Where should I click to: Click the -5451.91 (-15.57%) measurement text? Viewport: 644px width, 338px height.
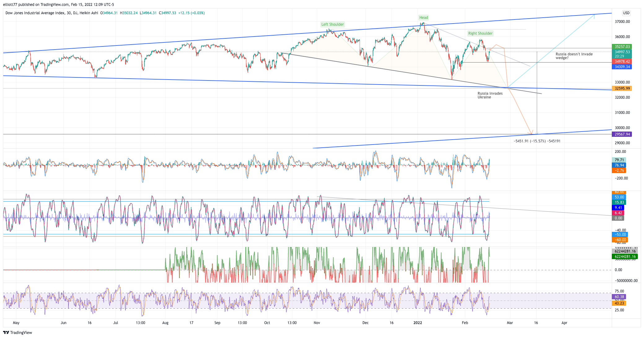pos(537,141)
